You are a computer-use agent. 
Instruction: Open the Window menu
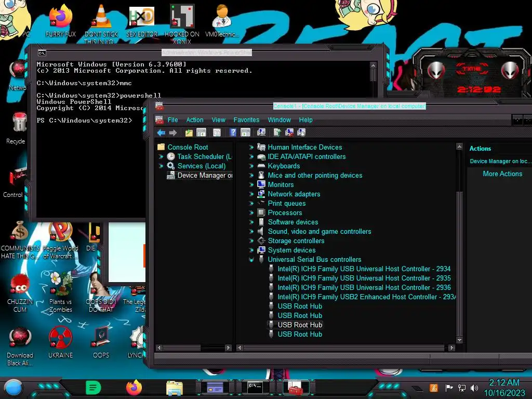point(279,120)
